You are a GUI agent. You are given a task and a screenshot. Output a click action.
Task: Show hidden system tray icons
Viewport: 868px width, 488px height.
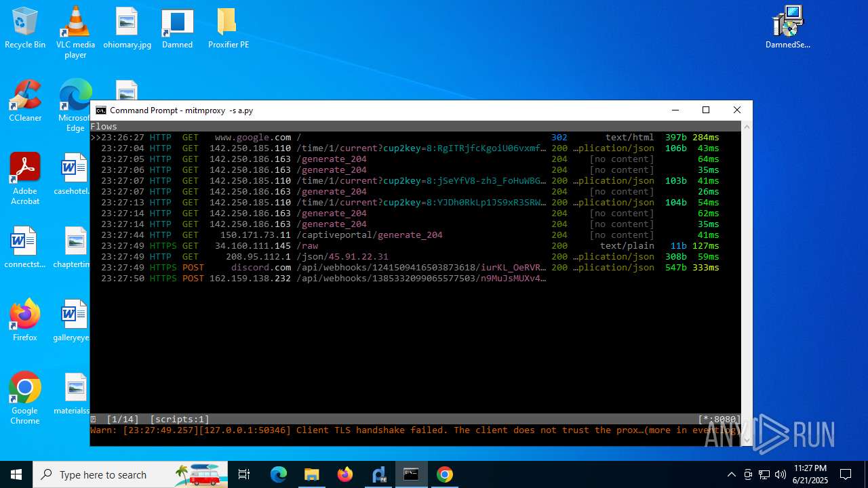731,474
